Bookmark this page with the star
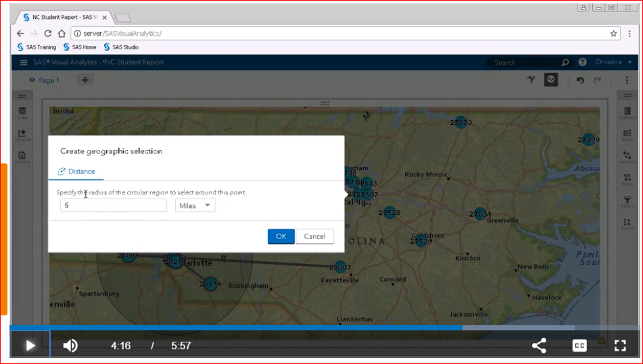643x364 pixels. [x=613, y=34]
